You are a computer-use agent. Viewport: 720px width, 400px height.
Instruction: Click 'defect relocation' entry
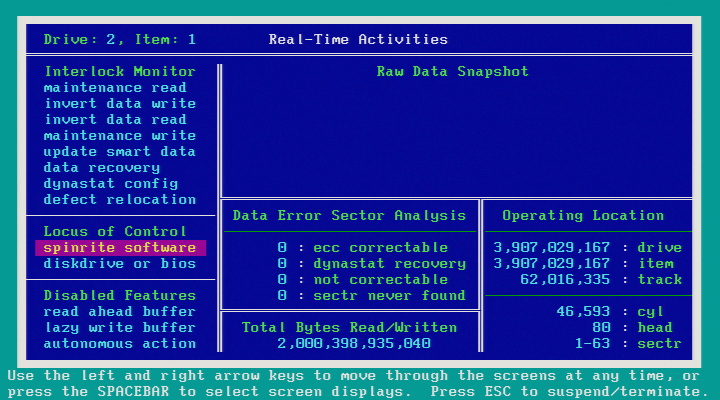click(120, 200)
